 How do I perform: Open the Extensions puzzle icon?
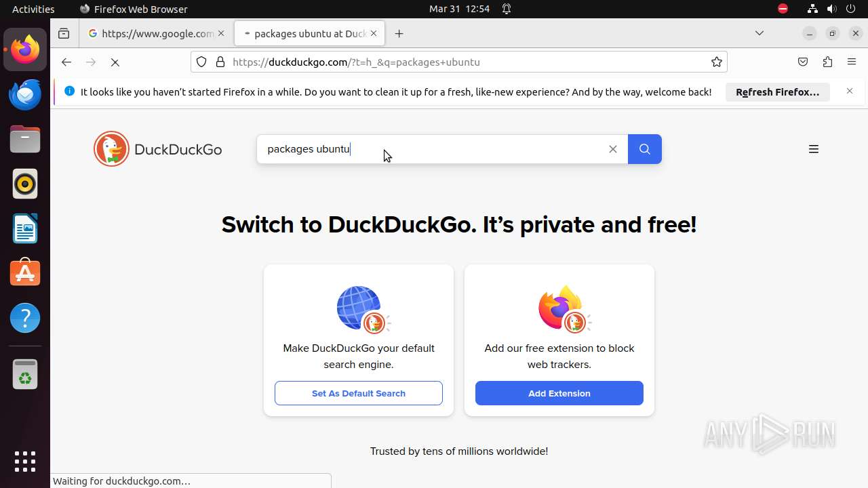[827, 62]
